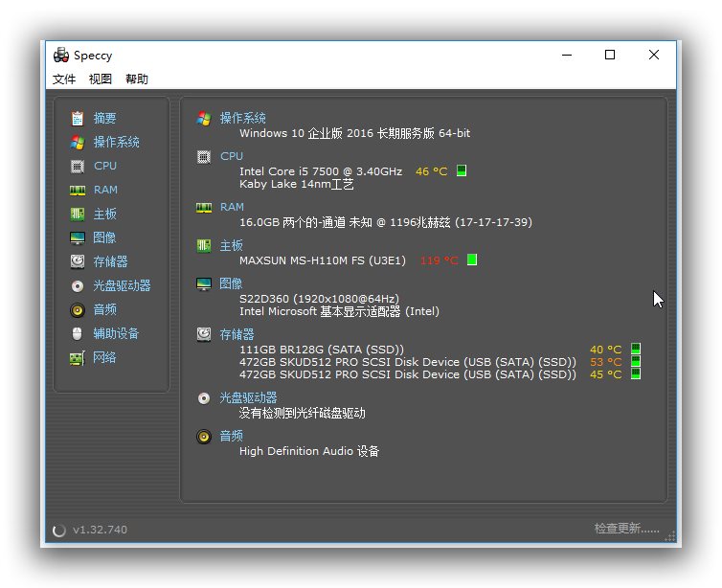The height and width of the screenshot is (588, 722).
Task: Click the CPU temperature indicator beside 46 °C
Action: (x=462, y=170)
